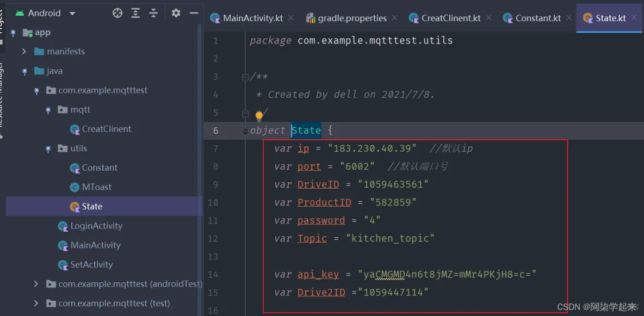The image size is (644, 316).
Task: Click the State.kt tab Kotlin icon
Action: tap(588, 18)
